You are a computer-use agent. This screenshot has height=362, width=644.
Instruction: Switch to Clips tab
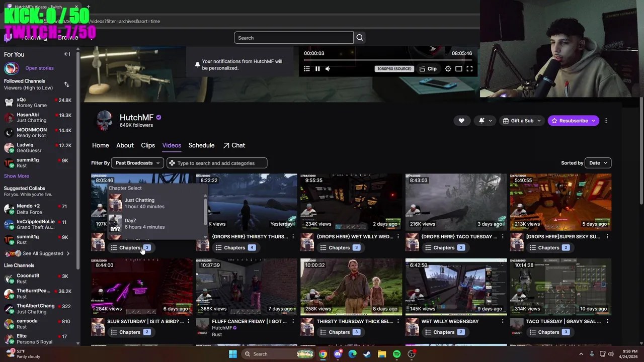coord(148,145)
